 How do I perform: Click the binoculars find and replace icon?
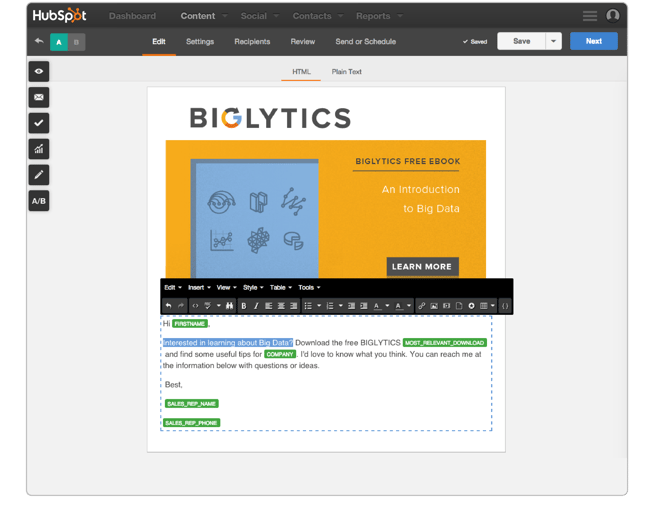tap(229, 306)
